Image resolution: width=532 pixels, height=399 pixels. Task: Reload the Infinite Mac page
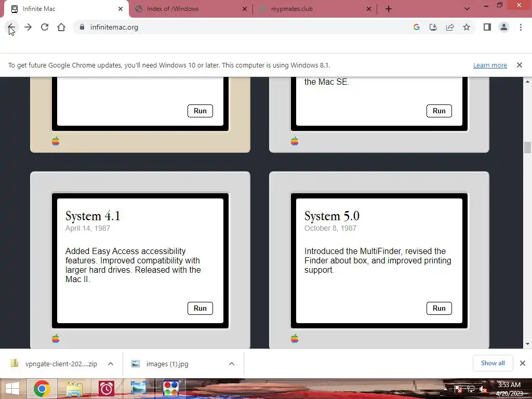45,27
